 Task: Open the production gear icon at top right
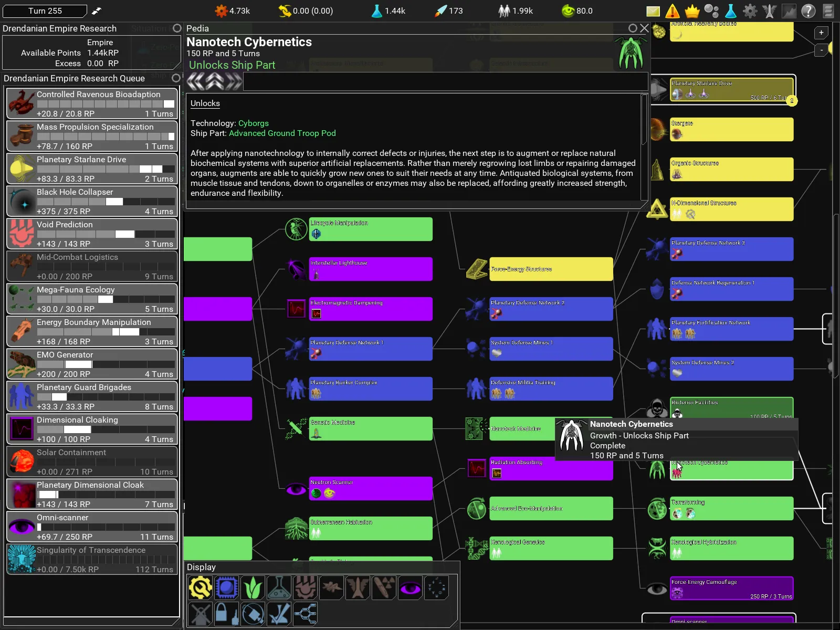pyautogui.click(x=750, y=11)
